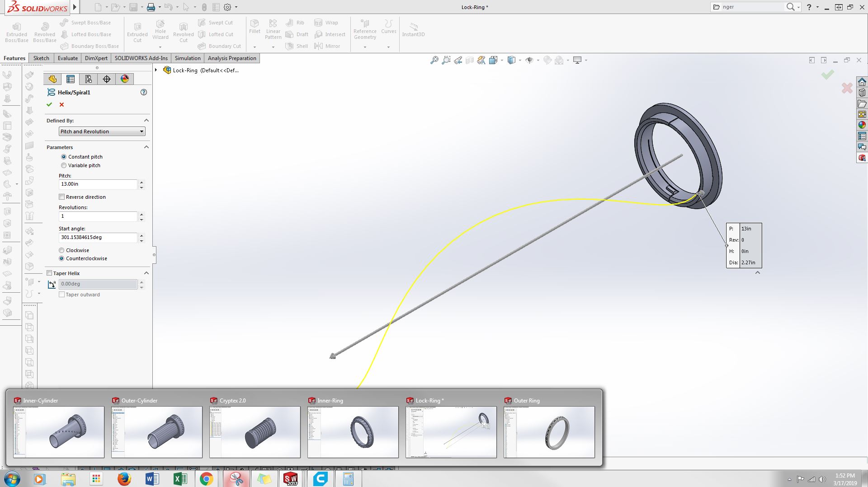This screenshot has height=487, width=868.
Task: Open the DisplayManager color-ball tab icon
Action: (125, 79)
